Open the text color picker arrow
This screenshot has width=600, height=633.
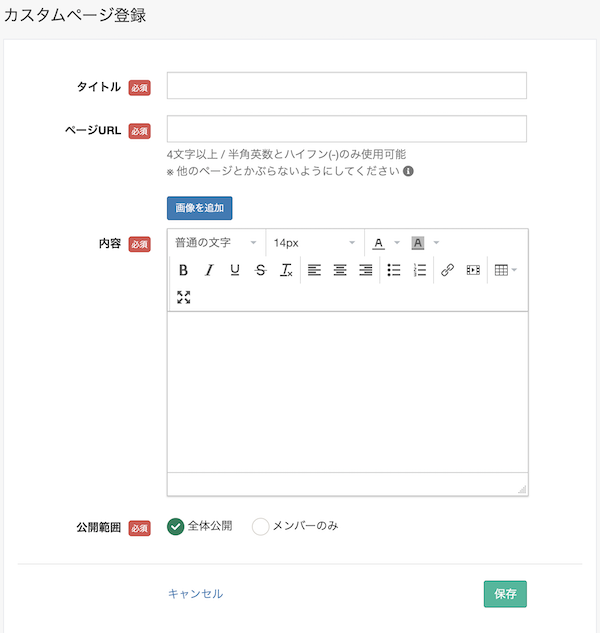397,243
